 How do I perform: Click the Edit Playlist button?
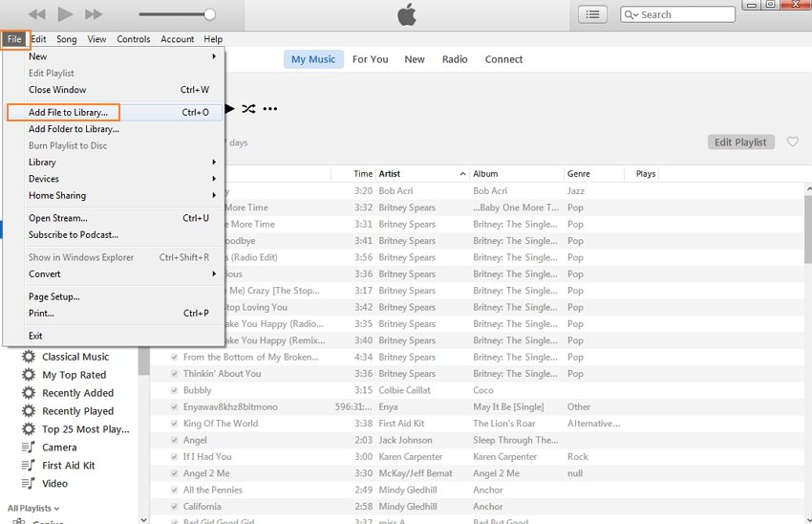click(740, 142)
